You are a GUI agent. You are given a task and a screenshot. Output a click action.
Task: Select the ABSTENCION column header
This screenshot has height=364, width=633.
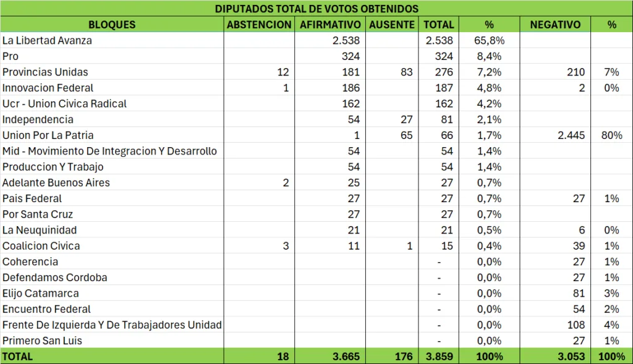[x=259, y=25]
